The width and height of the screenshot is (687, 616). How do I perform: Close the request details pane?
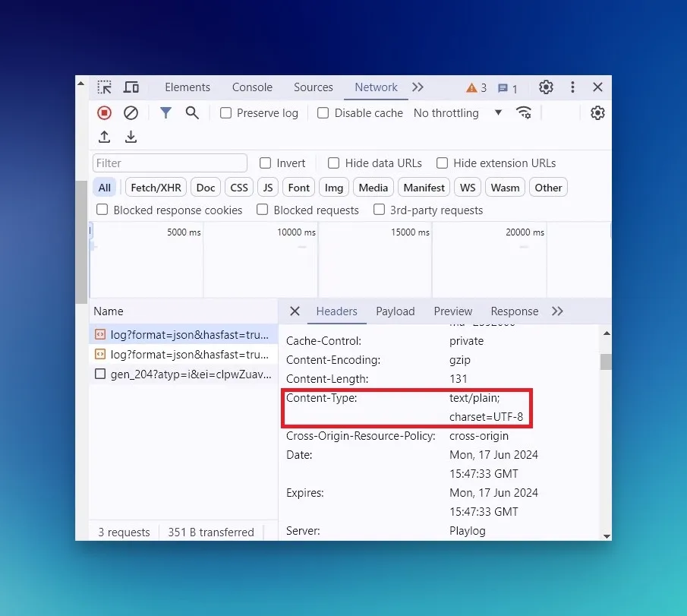295,311
